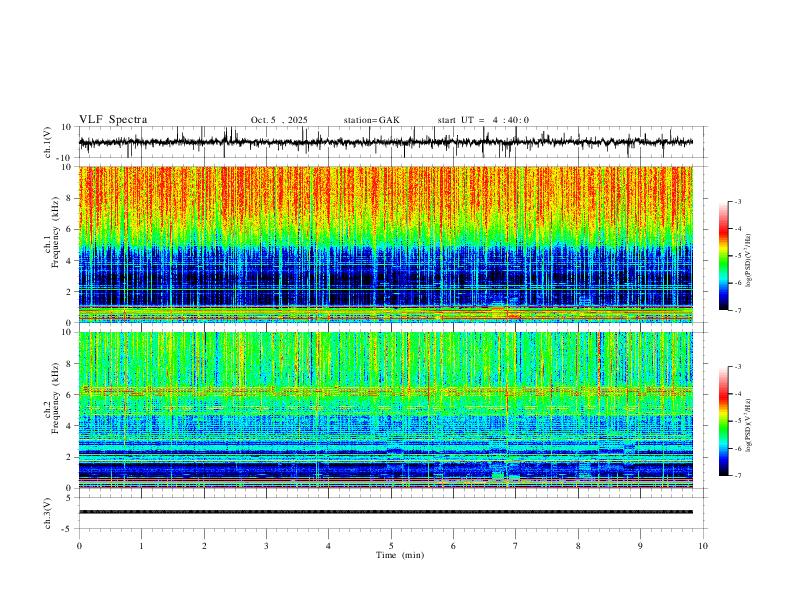
Task: Click the ch.1 PSD color bar
Action: [723, 256]
